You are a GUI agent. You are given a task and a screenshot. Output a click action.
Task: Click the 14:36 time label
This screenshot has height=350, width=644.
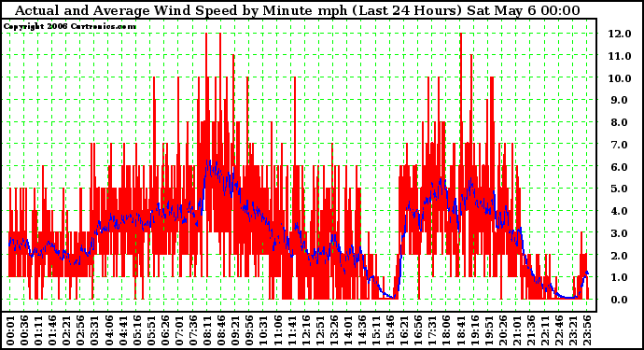coord(362,330)
